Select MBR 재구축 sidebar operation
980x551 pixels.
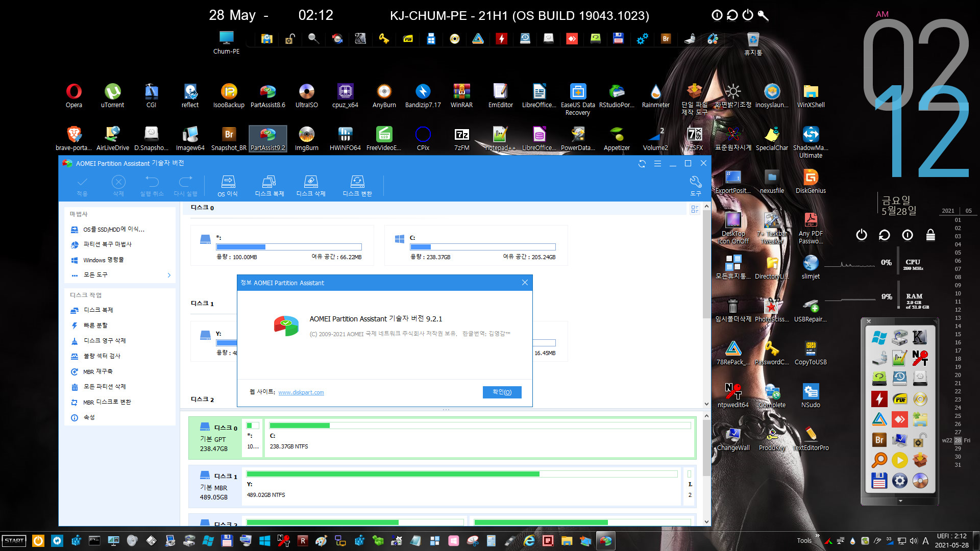coord(97,372)
